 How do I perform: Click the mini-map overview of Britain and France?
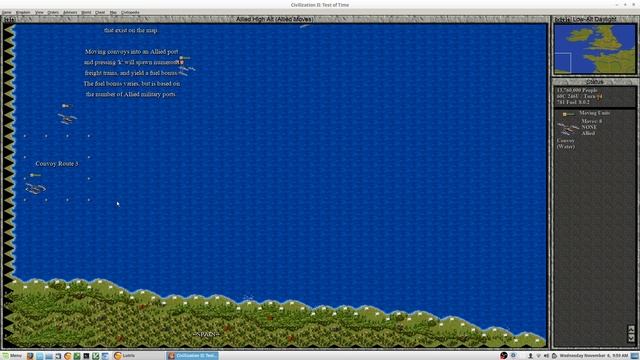tap(595, 49)
